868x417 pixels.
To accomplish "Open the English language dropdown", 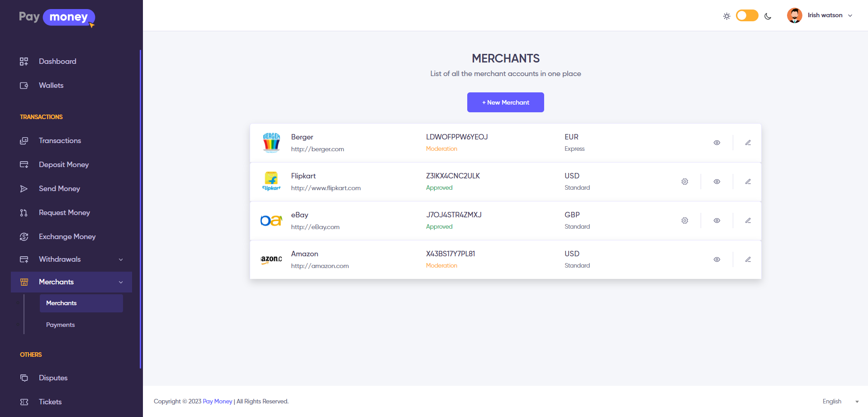I will point(840,402).
